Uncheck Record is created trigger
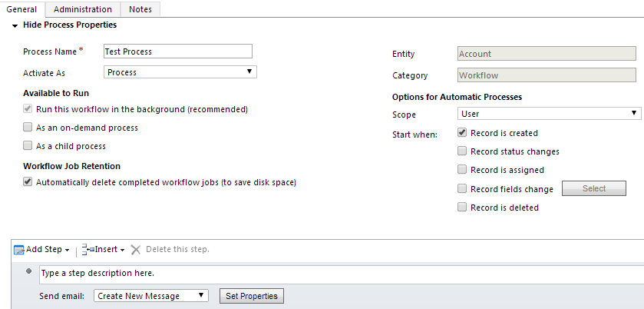Viewport: 644px width, 309px height. [x=462, y=133]
